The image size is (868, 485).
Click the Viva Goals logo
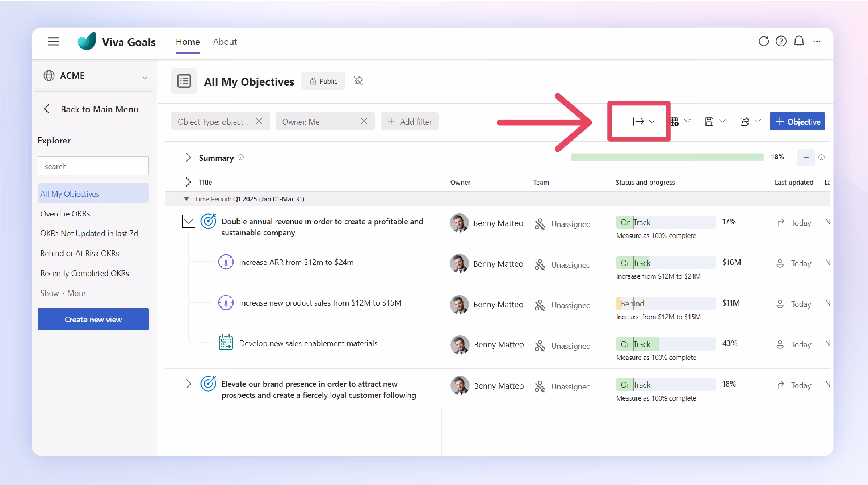[87, 41]
